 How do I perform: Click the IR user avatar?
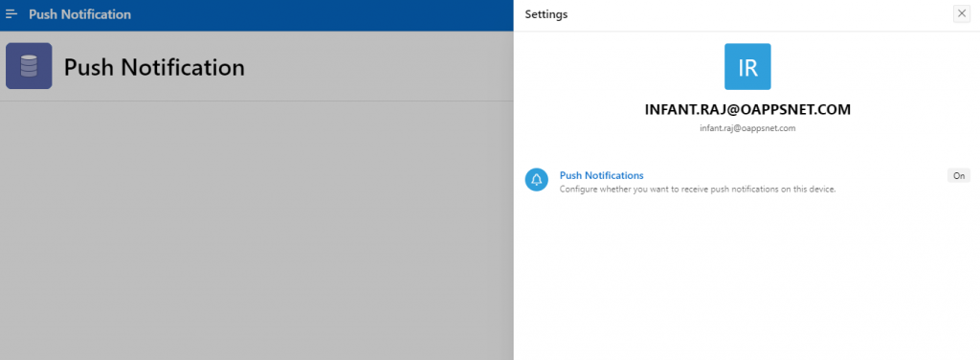coord(747,67)
